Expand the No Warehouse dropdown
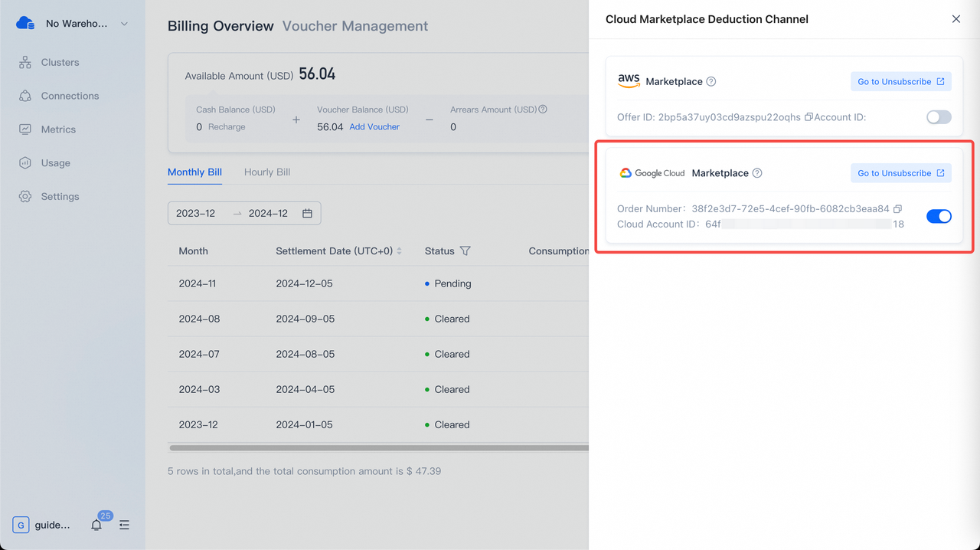Image resolution: width=980 pixels, height=550 pixels. pos(124,24)
